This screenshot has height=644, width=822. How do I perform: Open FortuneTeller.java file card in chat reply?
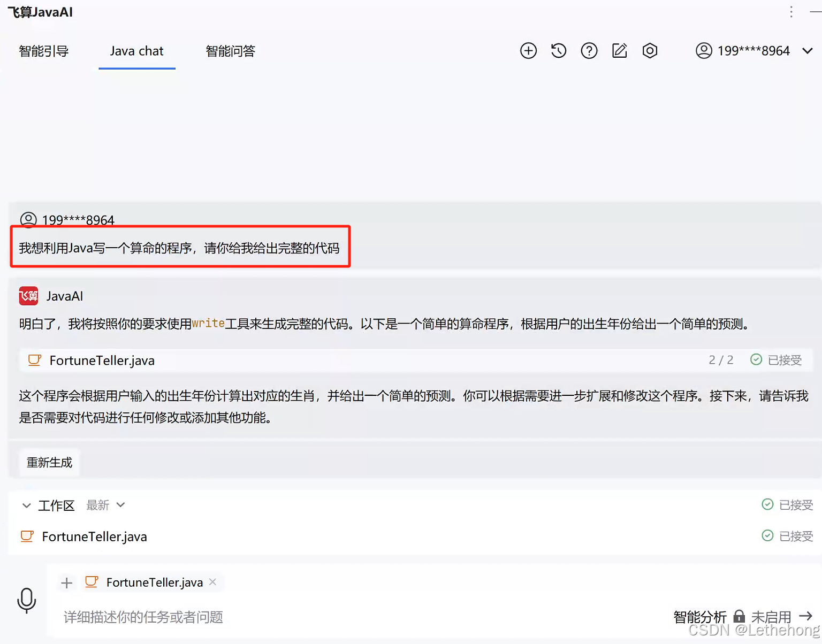tap(416, 361)
